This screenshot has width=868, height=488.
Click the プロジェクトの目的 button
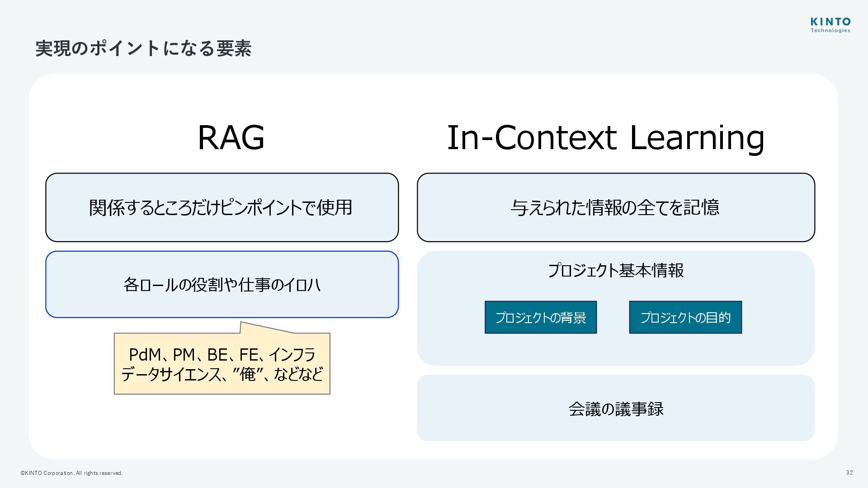(685, 317)
